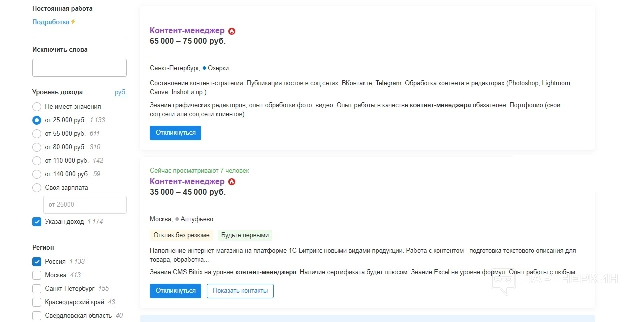
Task: Click the 'Показать контакты' button
Action: [240, 291]
